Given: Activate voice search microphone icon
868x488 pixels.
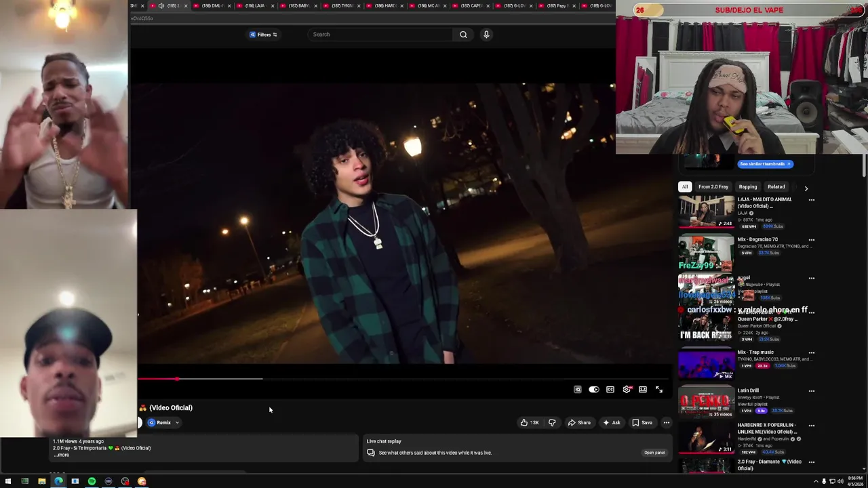Looking at the screenshot, I should (486, 35).
